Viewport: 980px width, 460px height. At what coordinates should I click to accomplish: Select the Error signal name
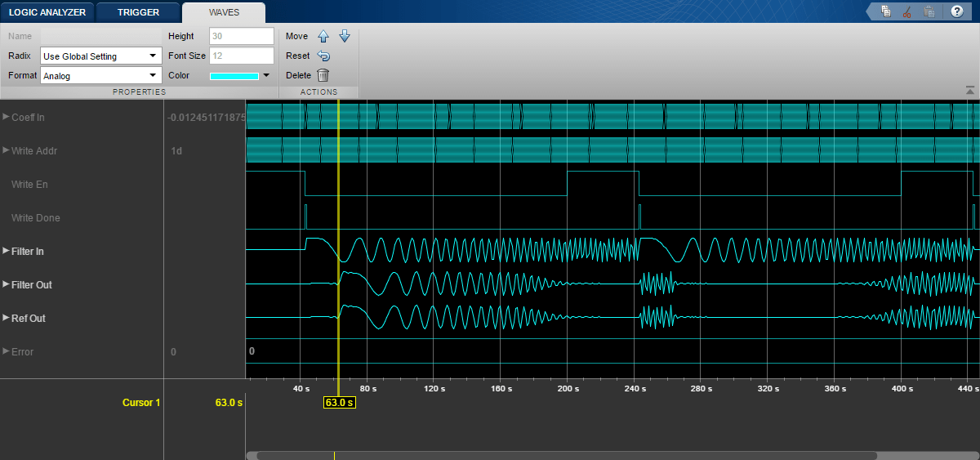[x=23, y=351]
